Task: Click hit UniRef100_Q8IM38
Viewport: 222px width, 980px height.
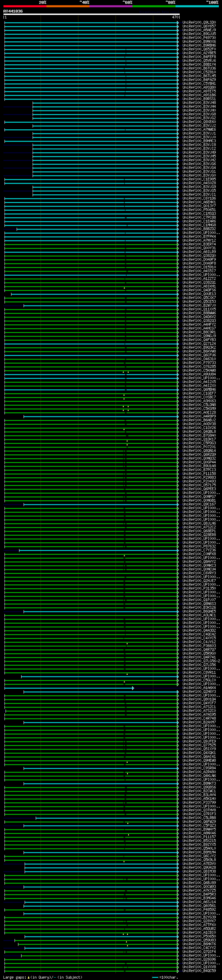Action: pyautogui.click(x=199, y=872)
